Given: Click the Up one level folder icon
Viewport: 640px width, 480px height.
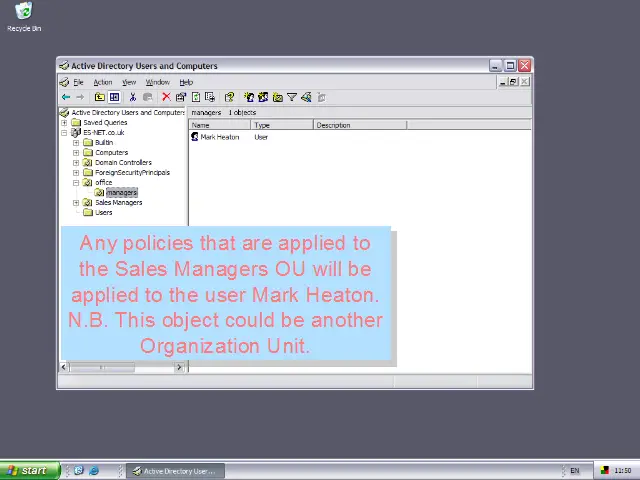Looking at the screenshot, I should click(x=100, y=97).
